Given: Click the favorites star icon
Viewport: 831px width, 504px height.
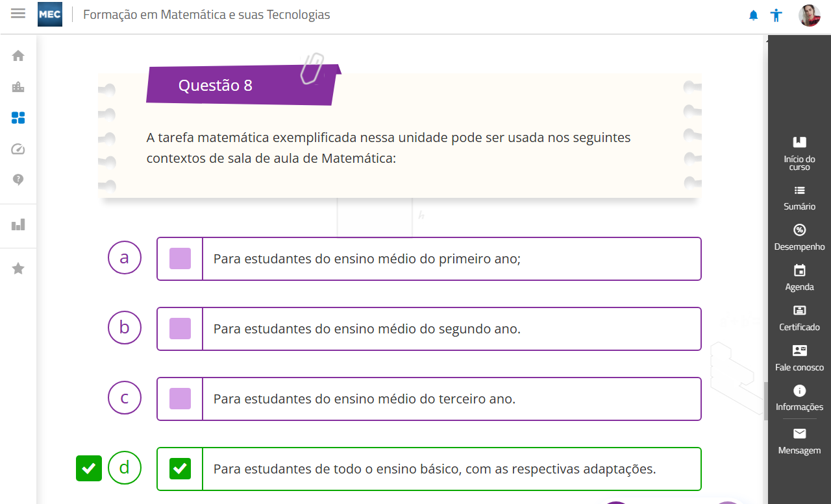Looking at the screenshot, I should 18,268.
